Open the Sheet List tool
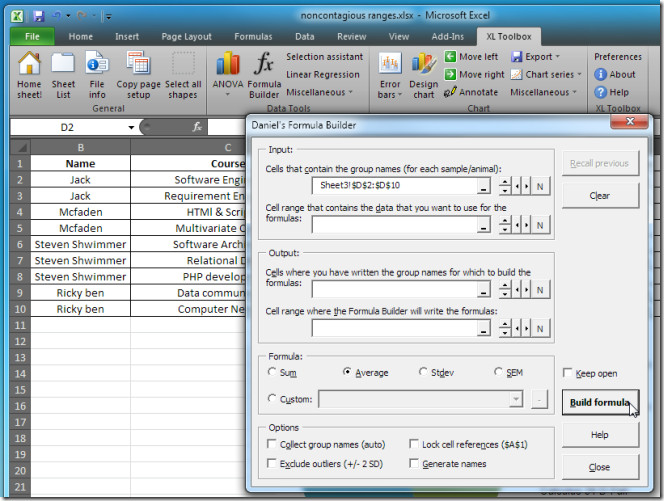 [63, 75]
